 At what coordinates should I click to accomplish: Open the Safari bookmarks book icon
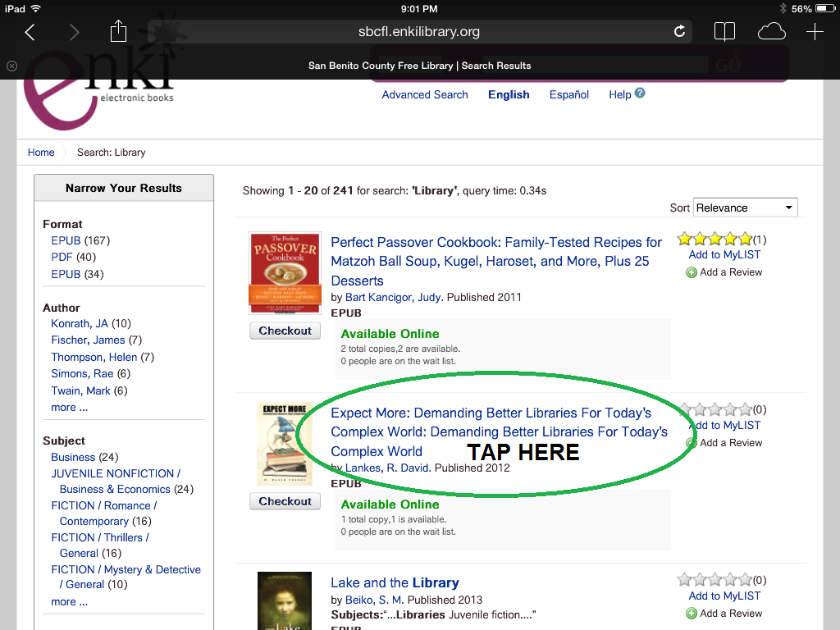click(x=724, y=32)
